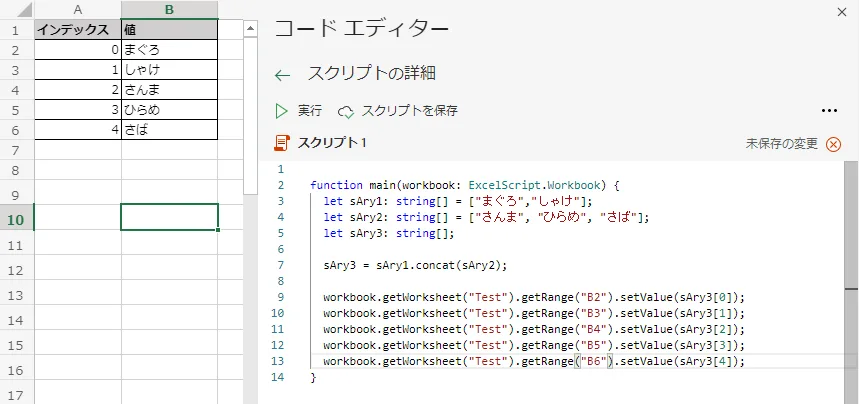Close the Code Editor pane
Screen dimensions: 859x404
[839, 12]
